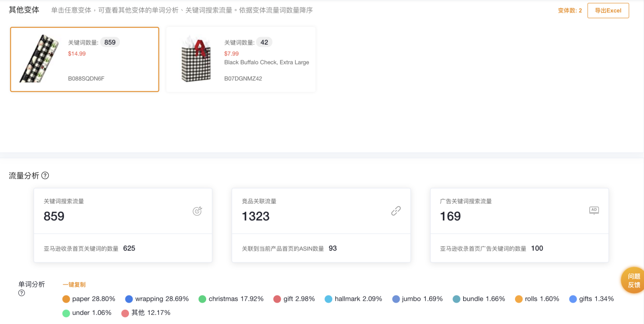Select the wrapping paper variant thumbnail
This screenshot has height=324, width=644.
pyautogui.click(x=39, y=59)
